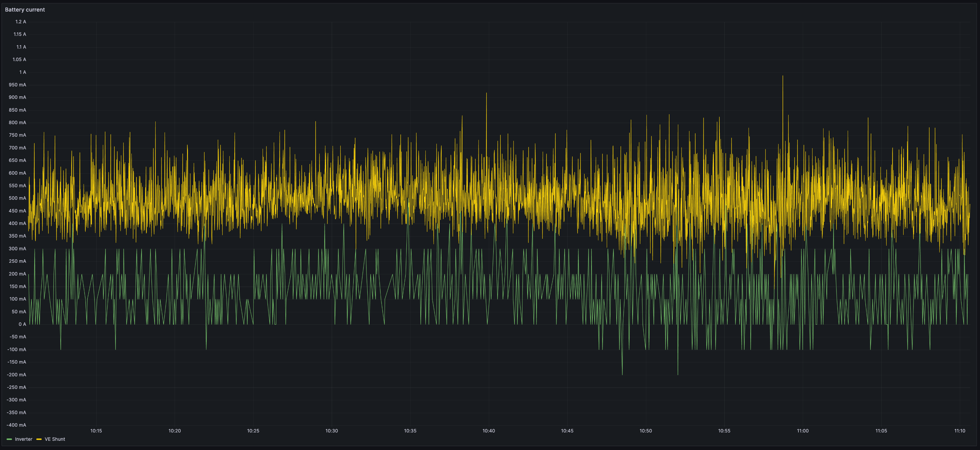This screenshot has height=450, width=980.
Task: Click the 1.2 A y-axis label
Action: [20, 22]
